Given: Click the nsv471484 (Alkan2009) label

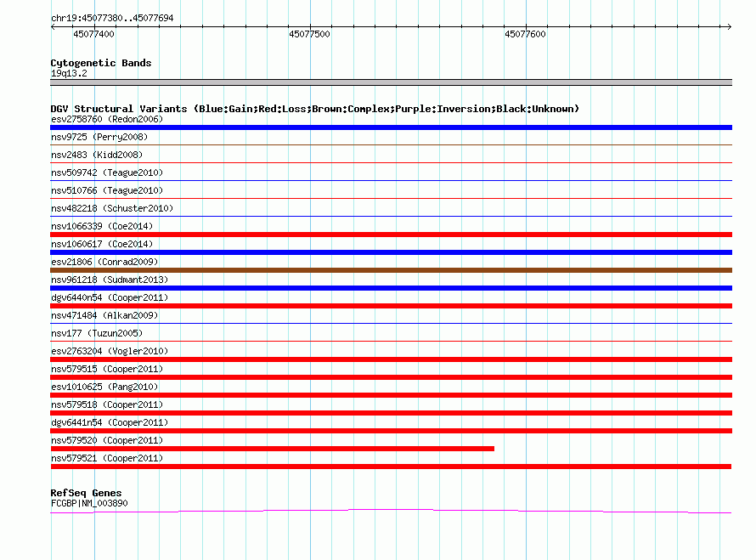Looking at the screenshot, I should click(104, 315).
